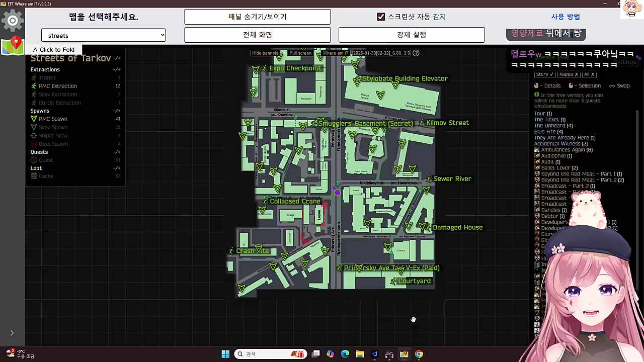Open Copilot from the taskbar

click(x=330, y=354)
